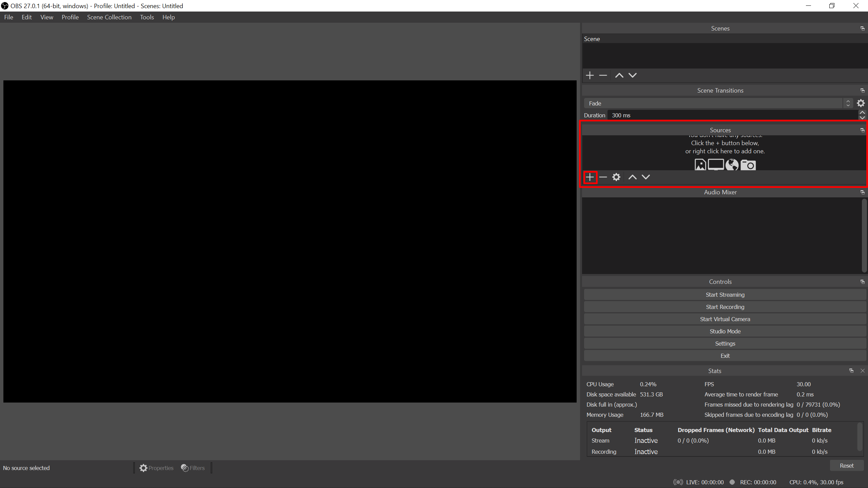
Task: Open Settings from Controls dock
Action: point(725,344)
